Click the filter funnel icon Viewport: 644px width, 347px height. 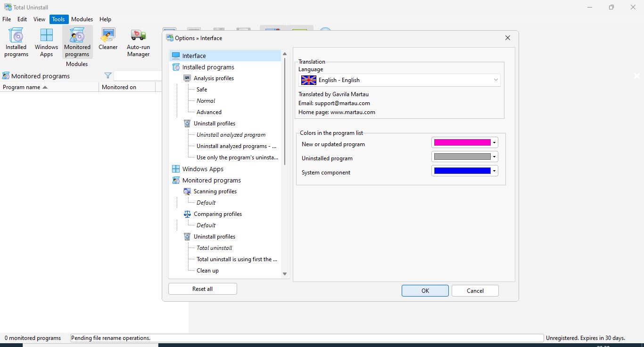click(x=108, y=75)
